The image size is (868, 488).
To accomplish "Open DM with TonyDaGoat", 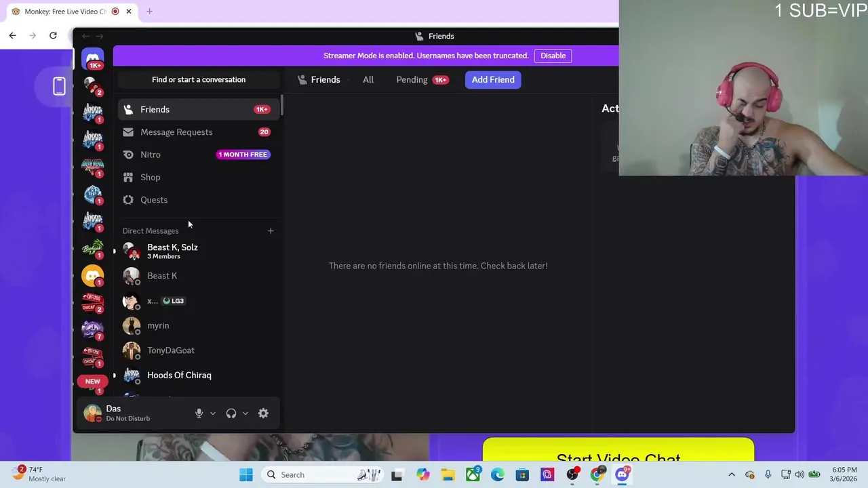I will coord(199,350).
